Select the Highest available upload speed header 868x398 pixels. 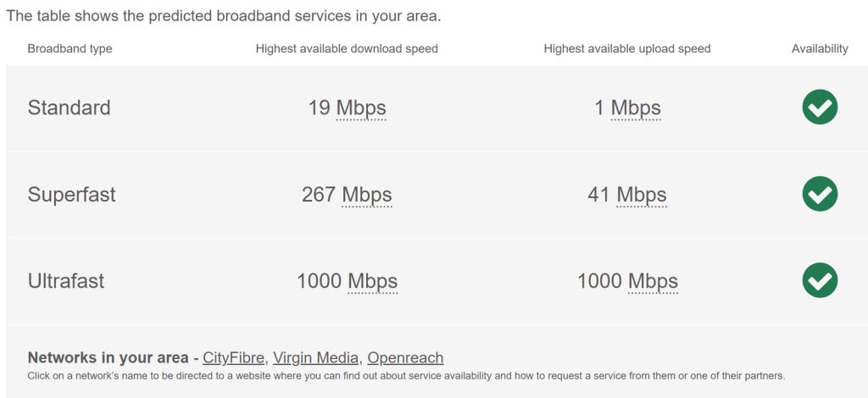pyautogui.click(x=627, y=48)
